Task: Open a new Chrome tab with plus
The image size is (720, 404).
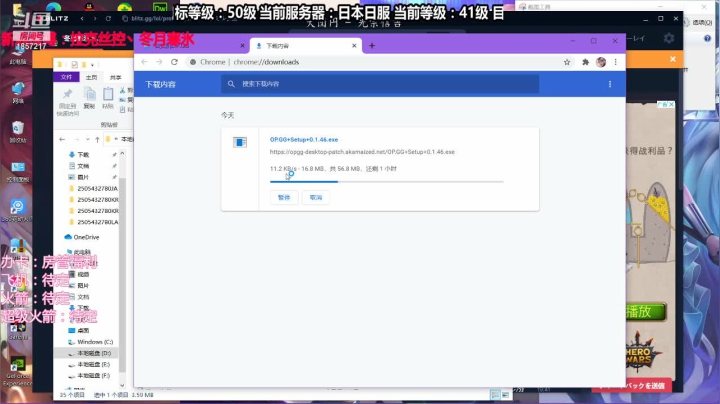Action: [372, 45]
